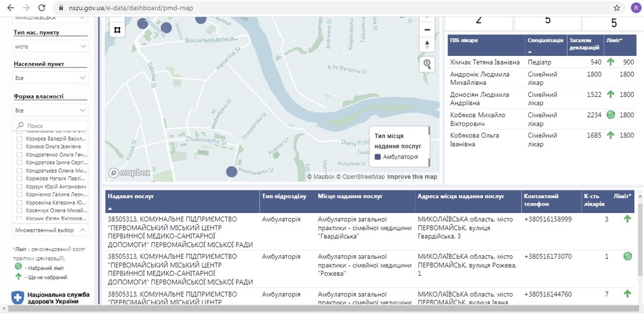Image resolution: width=644 pixels, height=314 pixels.
Task: Click the browser forward arrow
Action: [26, 8]
